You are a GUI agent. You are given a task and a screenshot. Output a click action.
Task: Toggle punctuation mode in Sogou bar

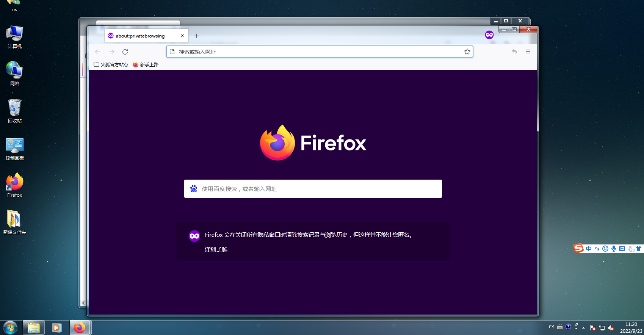click(x=597, y=249)
